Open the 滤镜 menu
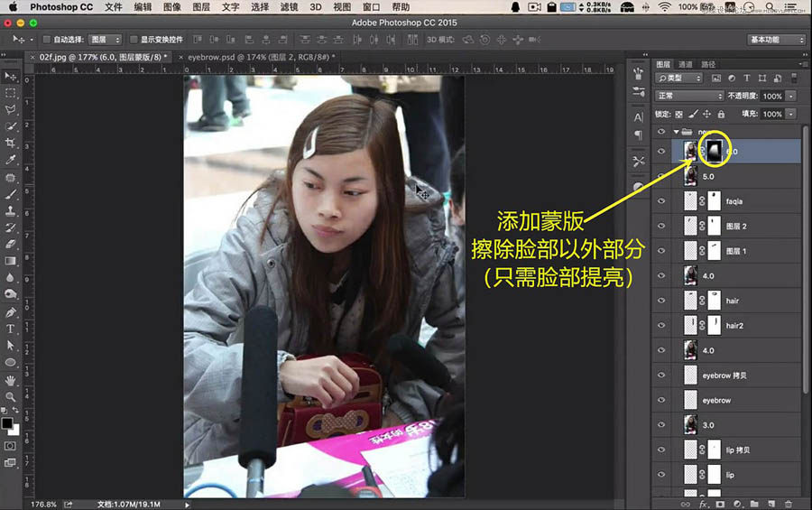Viewport: 812px width, 510px height. (289, 7)
